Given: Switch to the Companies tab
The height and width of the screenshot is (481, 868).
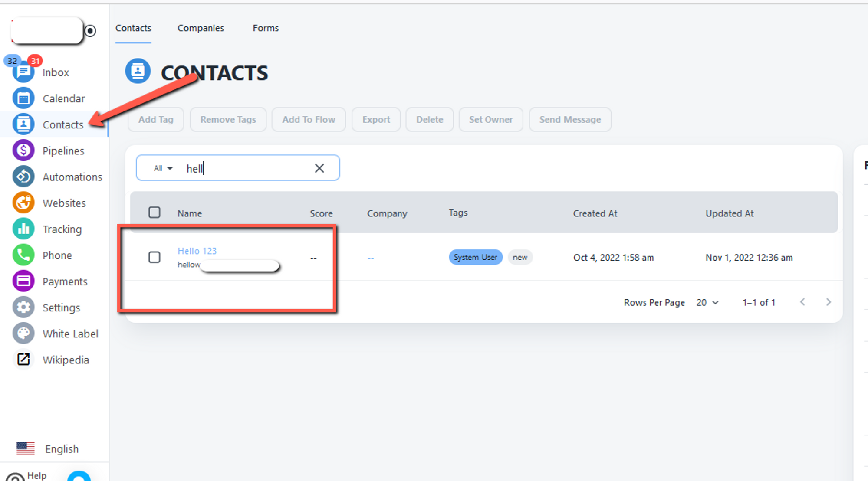Looking at the screenshot, I should pyautogui.click(x=201, y=28).
